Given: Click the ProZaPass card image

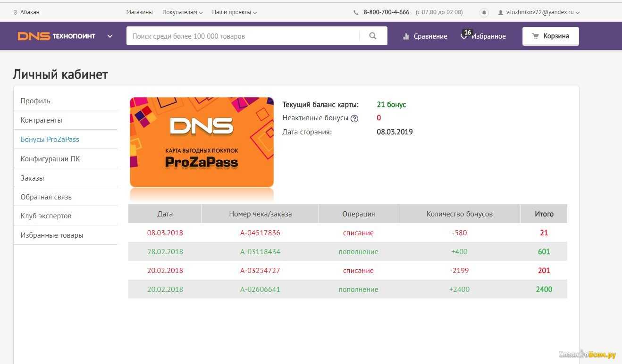Looking at the screenshot, I should (x=202, y=142).
